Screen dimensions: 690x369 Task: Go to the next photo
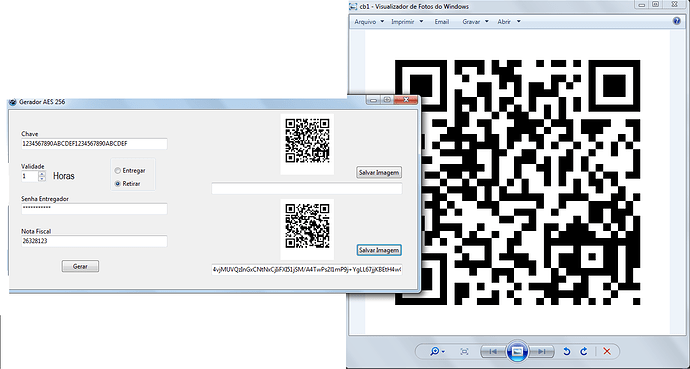tap(542, 351)
